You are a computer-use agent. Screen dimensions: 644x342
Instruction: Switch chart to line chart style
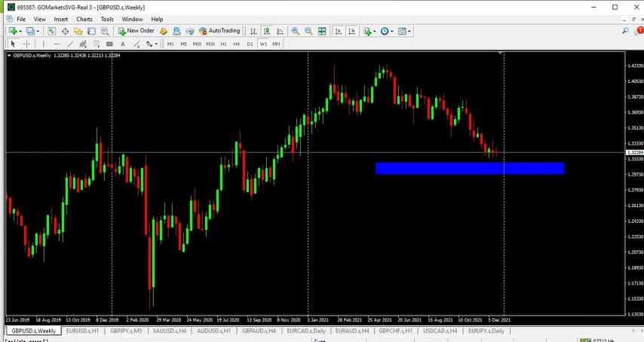(x=280, y=31)
